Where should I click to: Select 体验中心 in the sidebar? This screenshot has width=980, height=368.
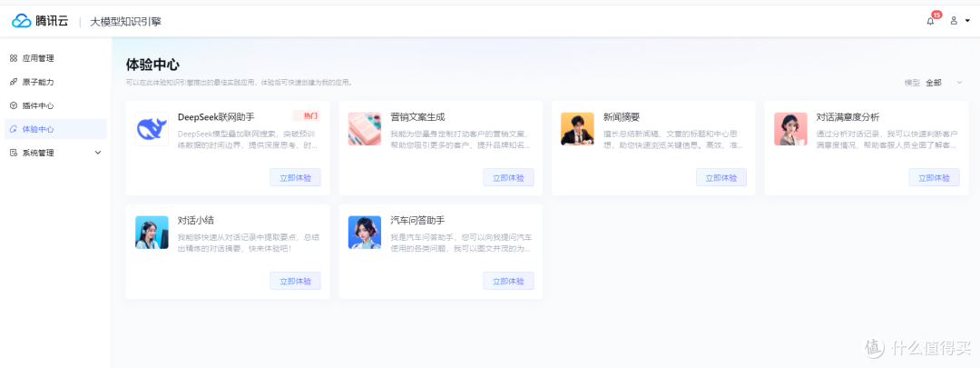[55, 130]
